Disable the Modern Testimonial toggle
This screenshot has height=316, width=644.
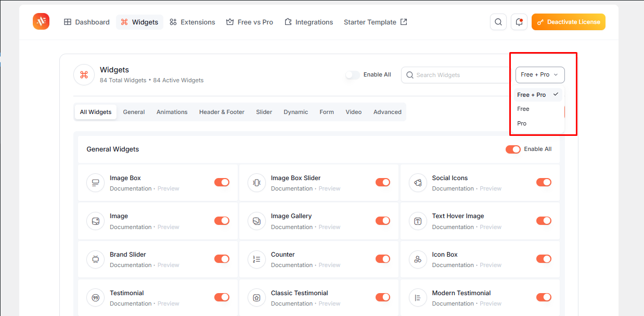(x=544, y=297)
